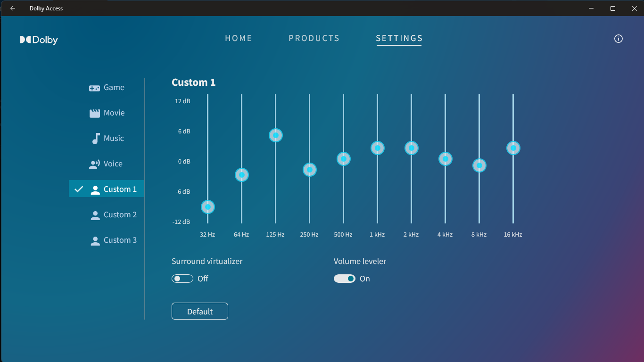Go back using the title bar arrow
644x362 pixels.
[x=13, y=8]
